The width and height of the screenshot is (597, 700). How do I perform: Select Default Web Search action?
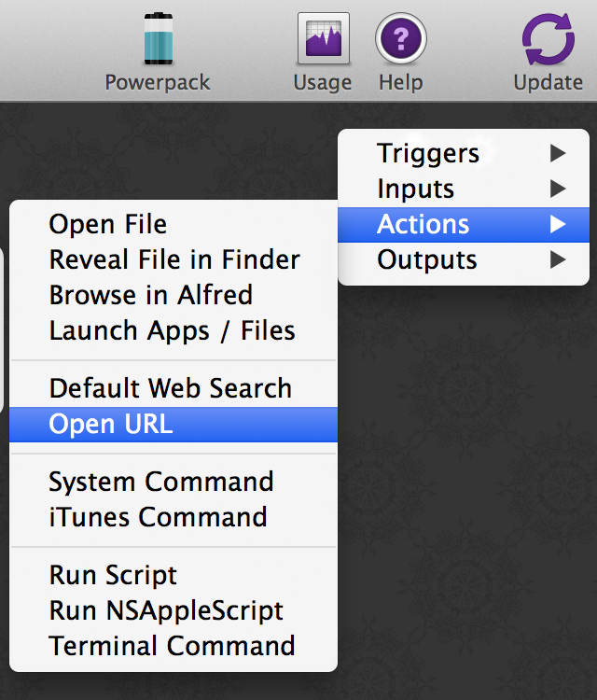coord(171,388)
